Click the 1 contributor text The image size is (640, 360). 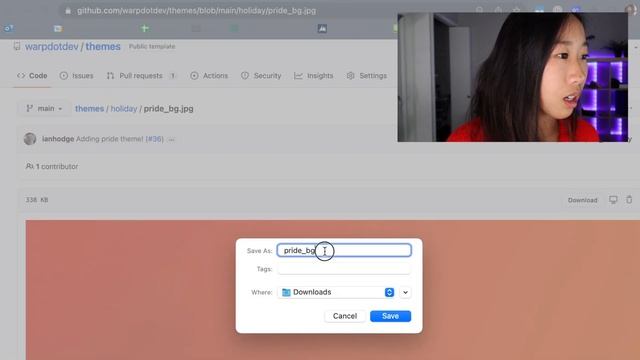[x=57, y=167]
